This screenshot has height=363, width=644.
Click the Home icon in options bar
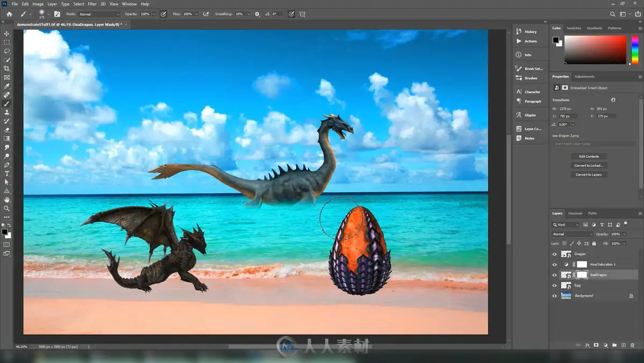coord(9,14)
